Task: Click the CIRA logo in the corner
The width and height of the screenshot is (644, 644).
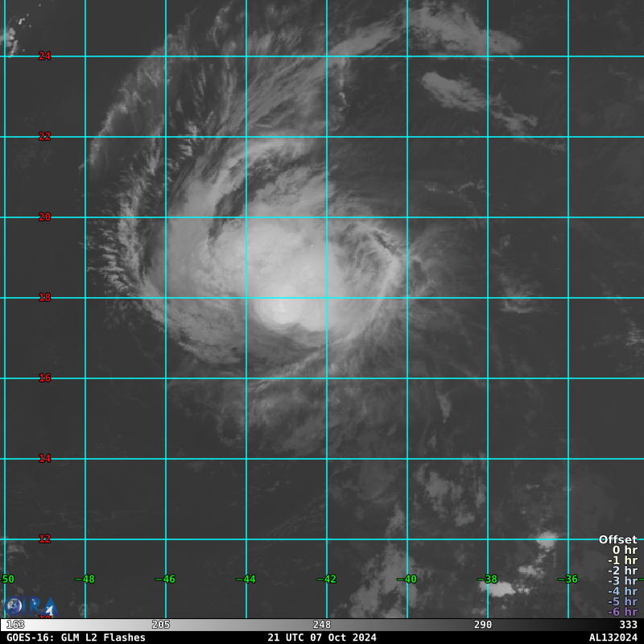Action: pos(31,606)
